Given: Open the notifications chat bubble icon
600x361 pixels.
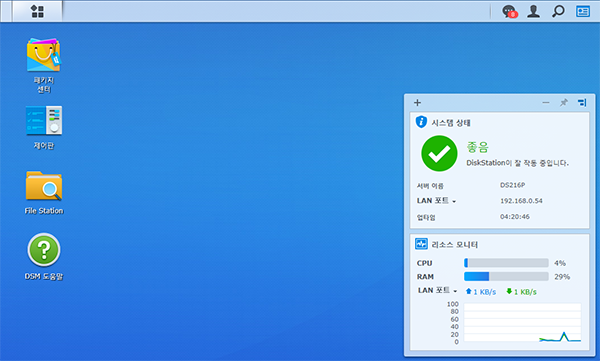Looking at the screenshot, I should (x=509, y=11).
